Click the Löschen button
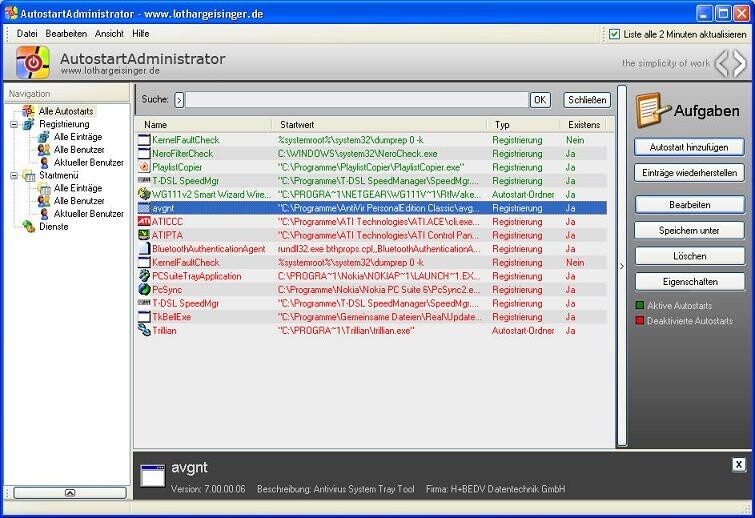This screenshot has width=755, height=518. (x=690, y=256)
